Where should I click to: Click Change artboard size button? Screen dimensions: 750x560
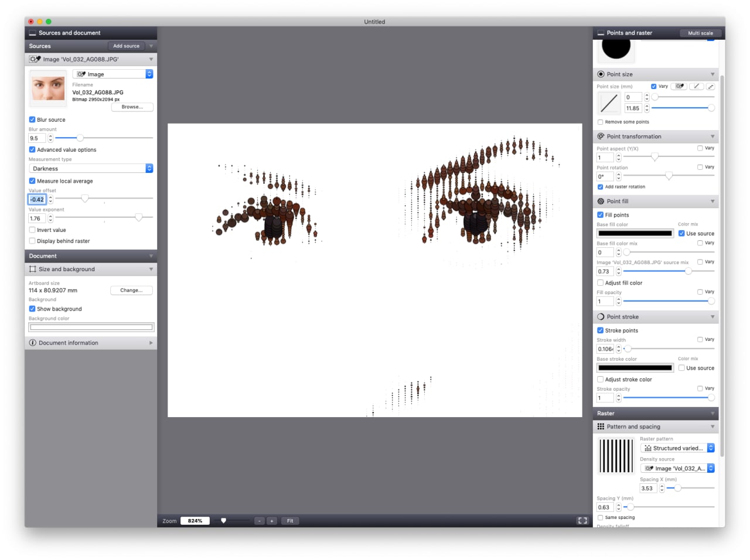click(131, 290)
